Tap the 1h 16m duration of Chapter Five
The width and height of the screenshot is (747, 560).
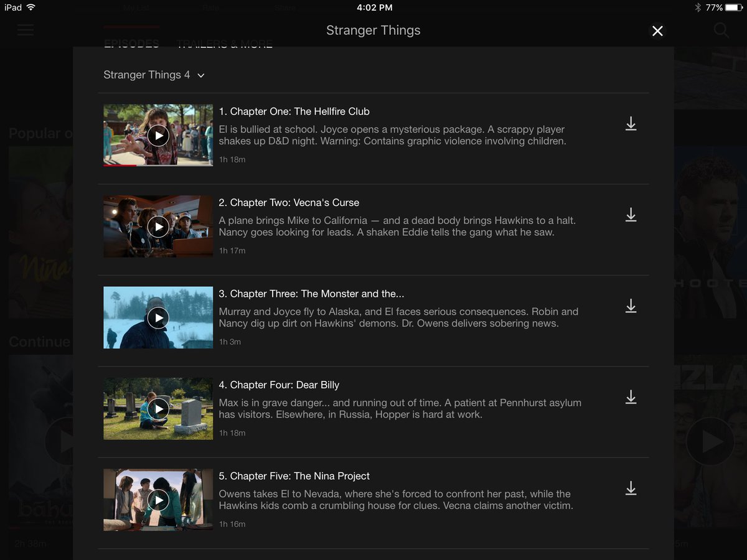(232, 524)
